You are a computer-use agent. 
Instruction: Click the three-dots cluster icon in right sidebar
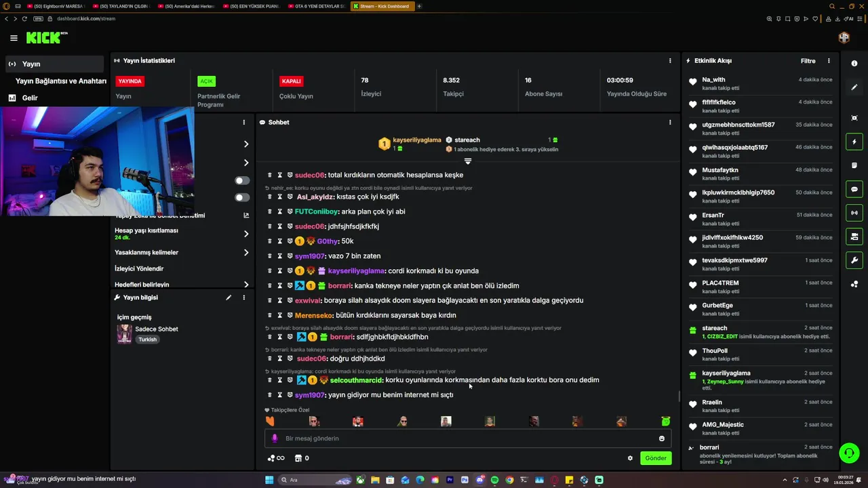coord(854,284)
